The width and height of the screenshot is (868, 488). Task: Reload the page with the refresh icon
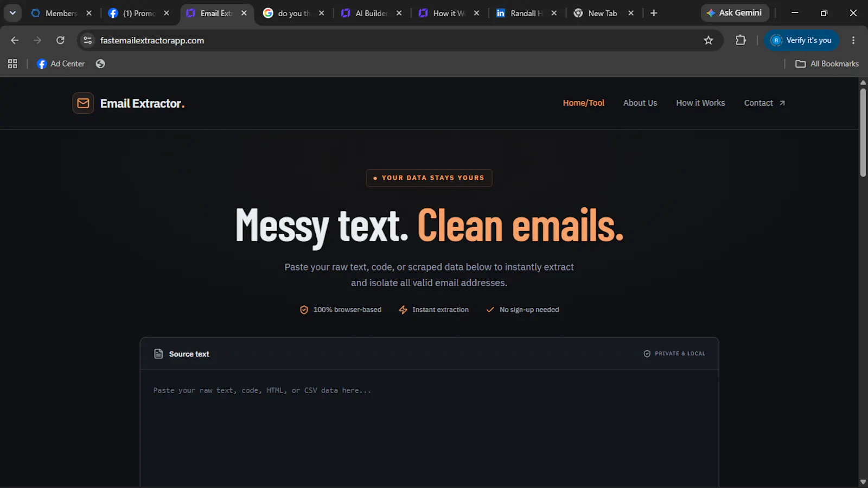[60, 40]
